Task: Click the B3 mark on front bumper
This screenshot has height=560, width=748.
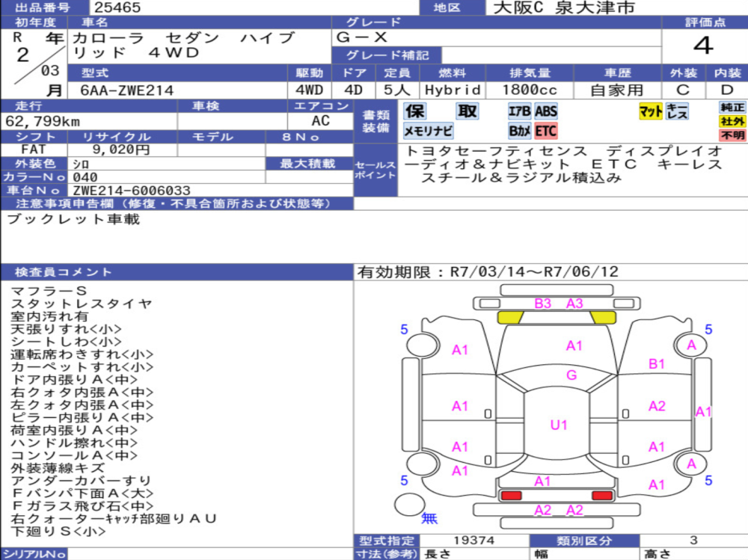Action: click(x=542, y=304)
